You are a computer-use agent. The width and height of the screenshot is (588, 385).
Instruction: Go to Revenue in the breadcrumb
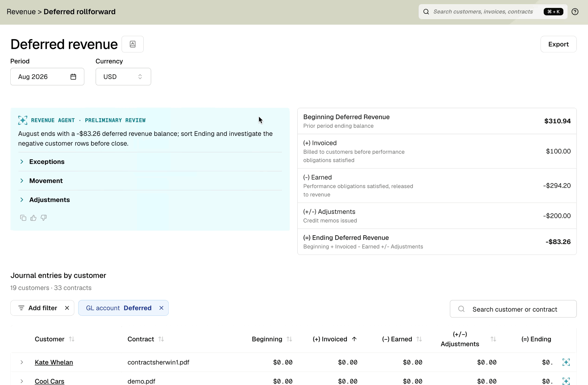(x=21, y=12)
